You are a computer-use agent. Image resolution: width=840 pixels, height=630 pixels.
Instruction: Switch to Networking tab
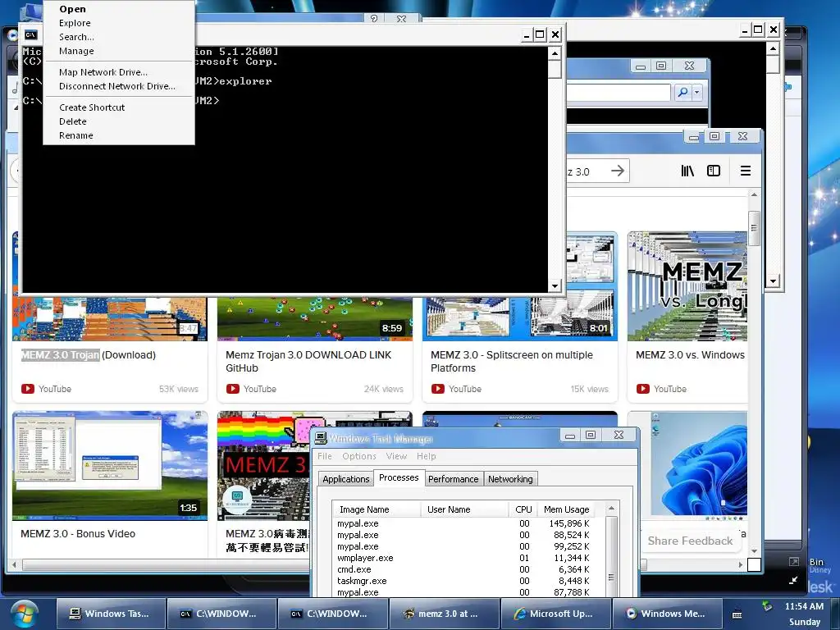(510, 479)
